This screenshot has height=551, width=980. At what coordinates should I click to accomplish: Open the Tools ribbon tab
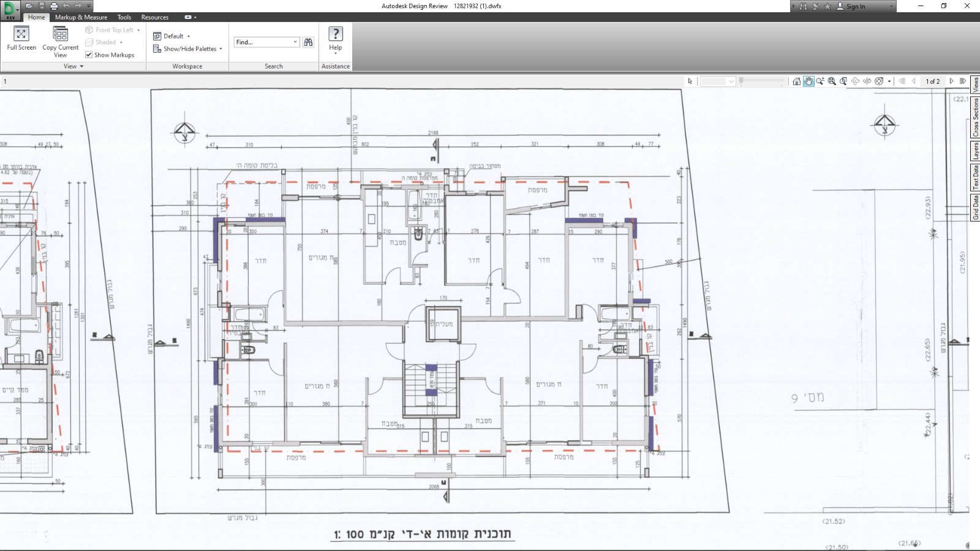pos(124,17)
